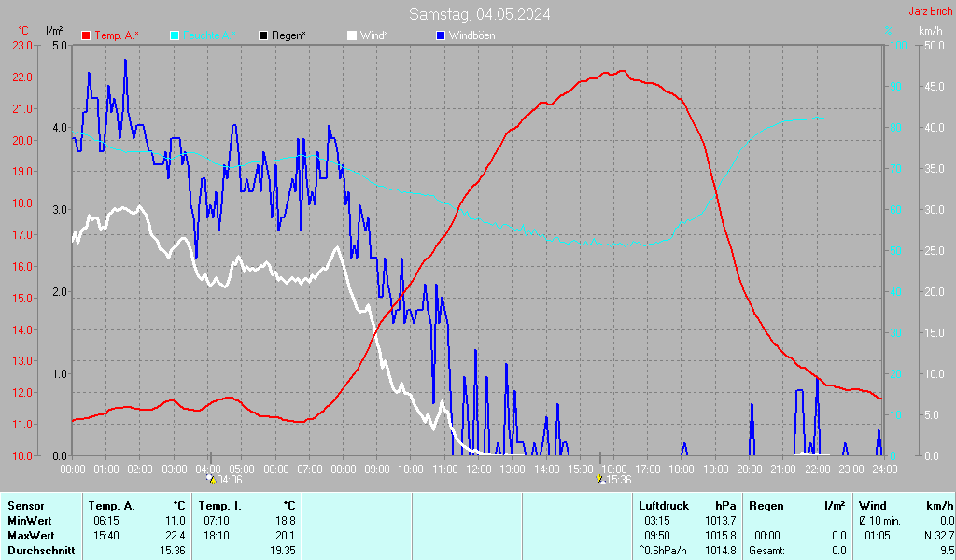Click the Windböen legend label
The height and width of the screenshot is (560, 956).
[472, 35]
